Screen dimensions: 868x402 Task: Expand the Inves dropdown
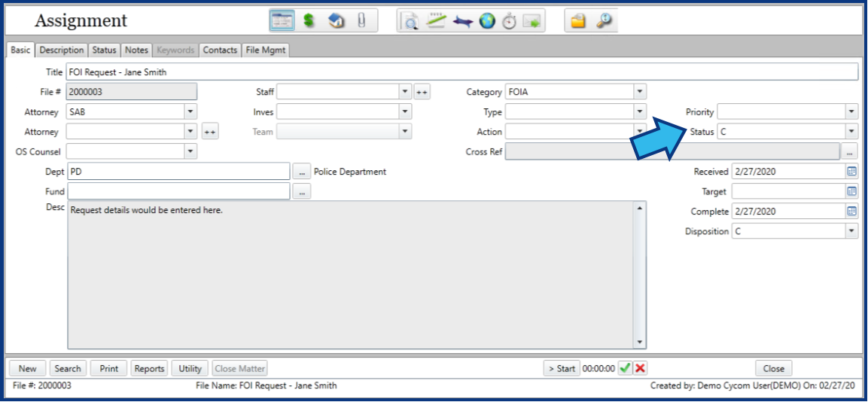(405, 112)
